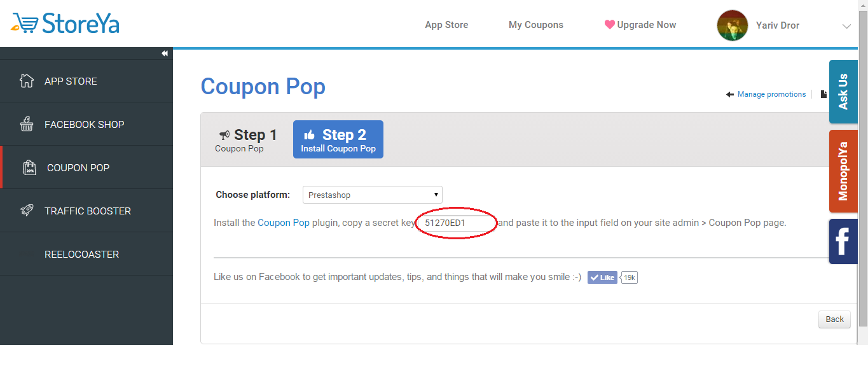Click the StoreYa logo
Screen dimensions: 868x378
coord(65,24)
